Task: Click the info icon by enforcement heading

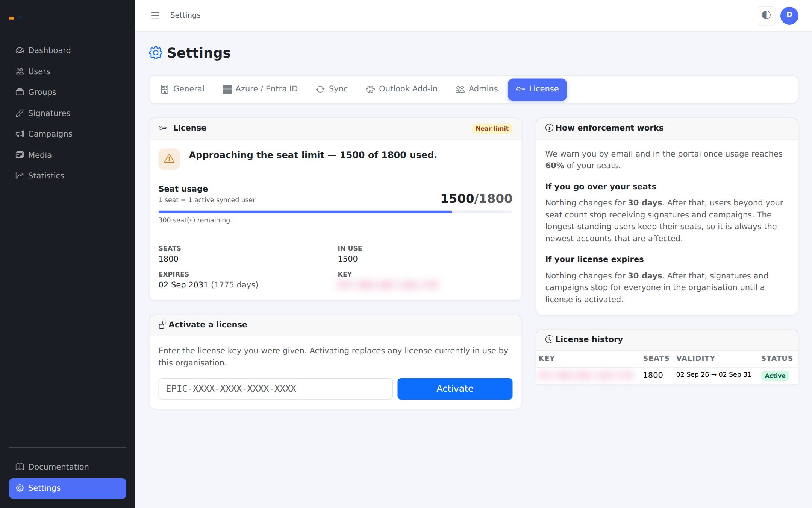Action: [x=549, y=128]
